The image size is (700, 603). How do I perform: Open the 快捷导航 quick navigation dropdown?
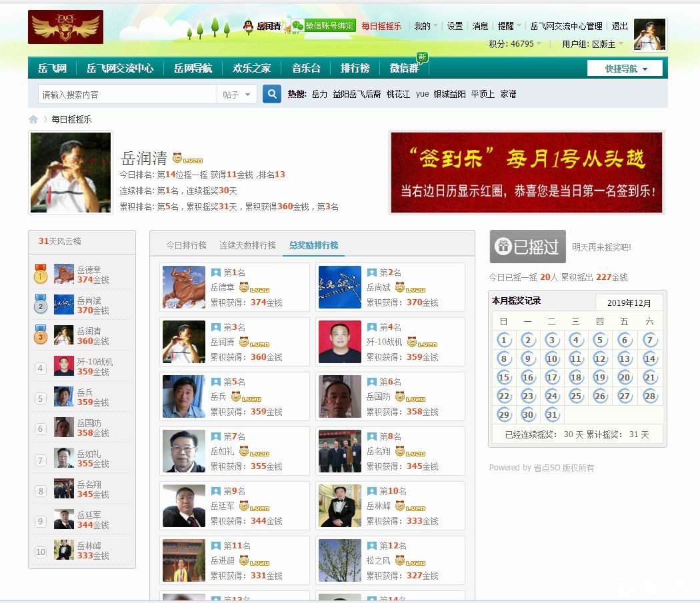coord(625,69)
